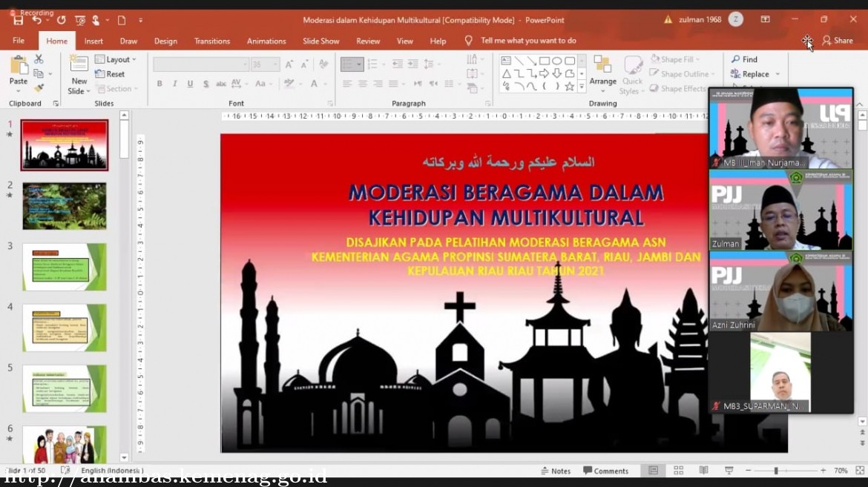This screenshot has width=868, height=487.
Task: Click the Arrange icon in Drawing group
Action: click(x=602, y=65)
